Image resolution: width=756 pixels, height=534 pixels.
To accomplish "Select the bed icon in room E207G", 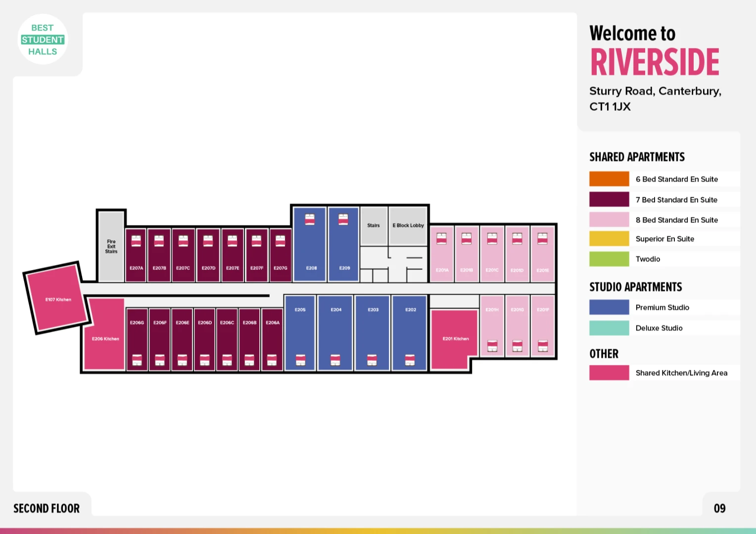I will coord(280,241).
